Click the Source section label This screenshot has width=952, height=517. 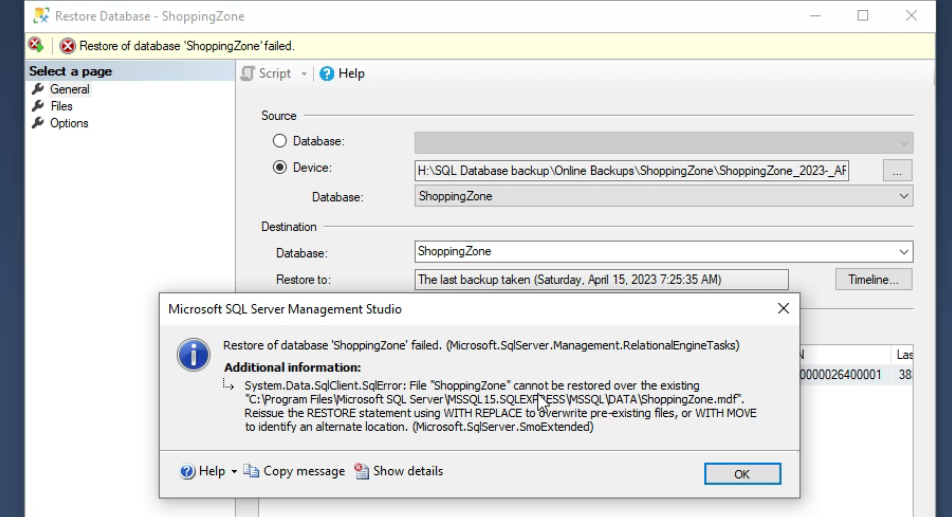279,115
